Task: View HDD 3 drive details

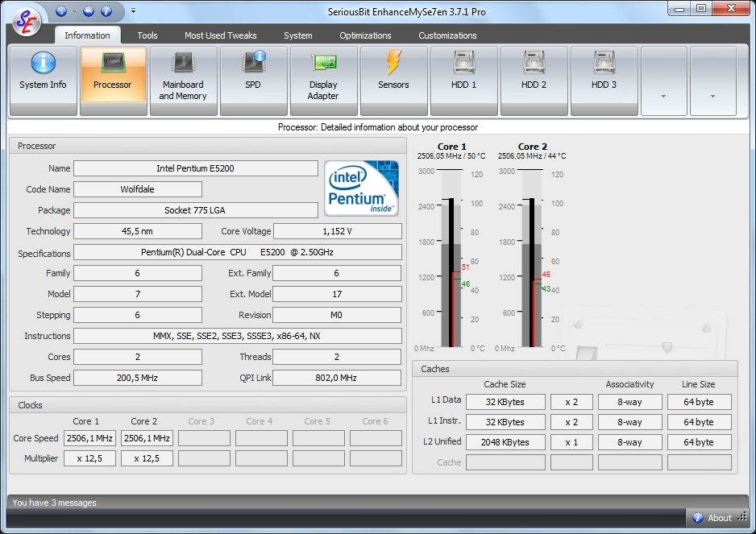Action: click(x=604, y=80)
